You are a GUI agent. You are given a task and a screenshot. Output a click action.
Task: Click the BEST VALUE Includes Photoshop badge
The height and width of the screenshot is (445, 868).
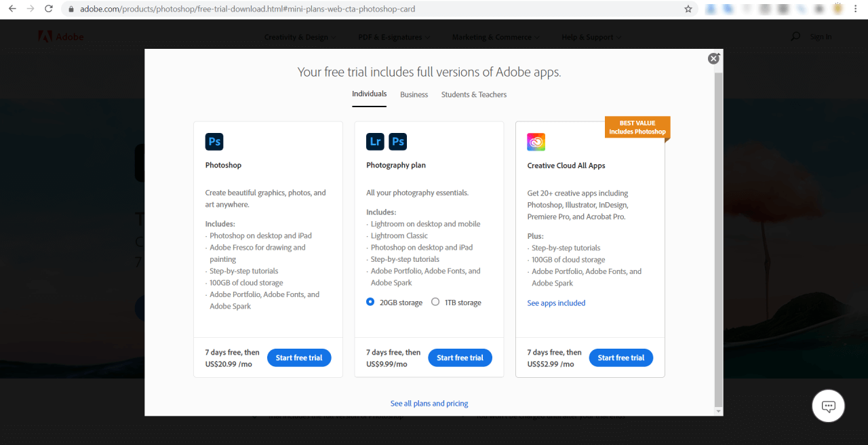637,128
